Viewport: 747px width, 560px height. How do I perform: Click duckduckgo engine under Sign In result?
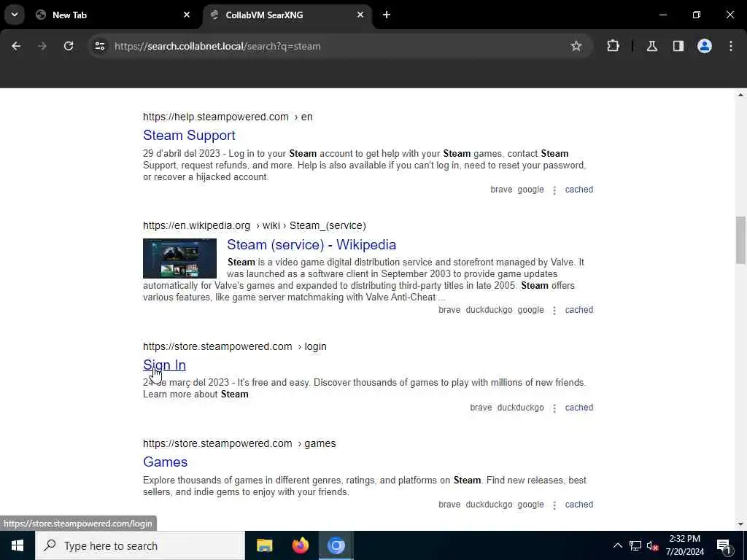tap(520, 408)
